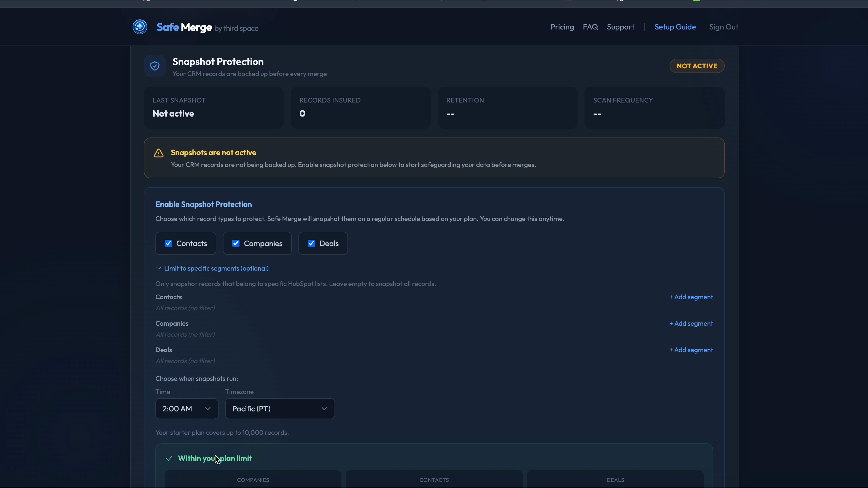This screenshot has width=868, height=488.
Task: Navigate to the FAQ page
Action: (x=590, y=27)
